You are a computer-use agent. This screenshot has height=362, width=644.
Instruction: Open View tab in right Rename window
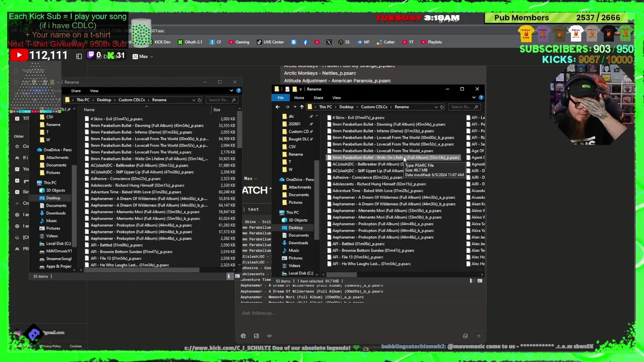tap(336, 98)
